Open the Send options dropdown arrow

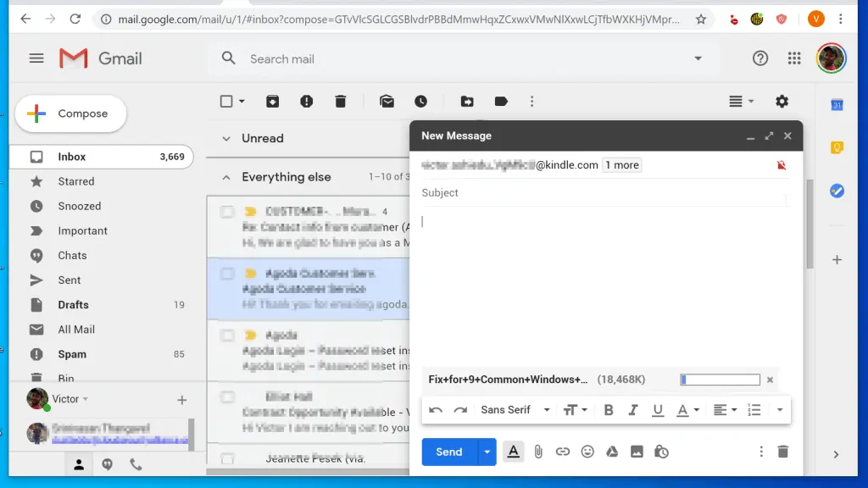pyautogui.click(x=486, y=452)
